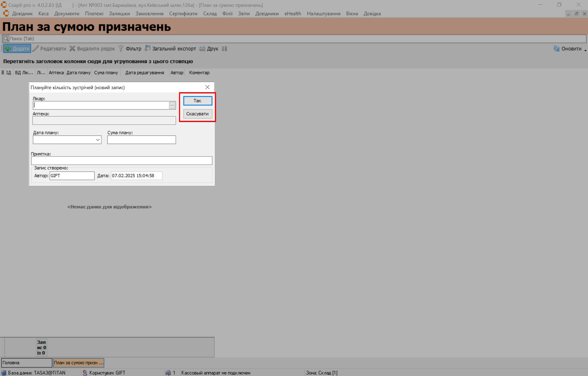
Task: Open the Лікар lookup ellipsis button
Action: (x=172, y=105)
